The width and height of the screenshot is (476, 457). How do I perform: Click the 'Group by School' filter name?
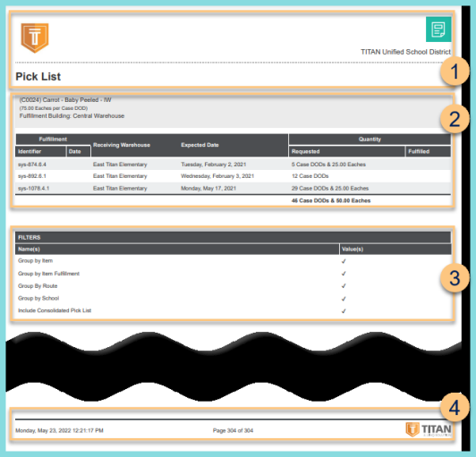(x=38, y=299)
